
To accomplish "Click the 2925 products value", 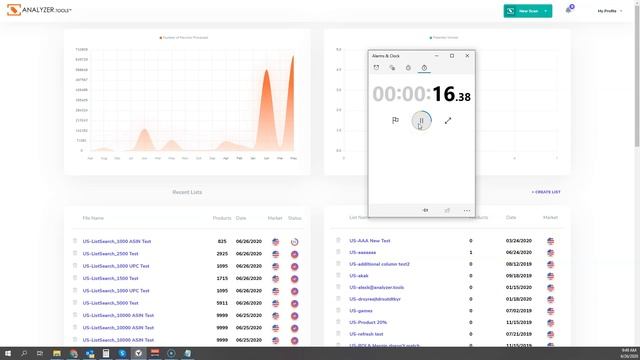I will click(222, 253).
